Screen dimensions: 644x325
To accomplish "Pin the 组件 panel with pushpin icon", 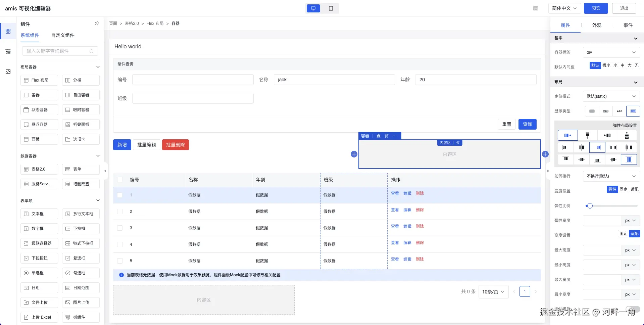I will click(97, 24).
